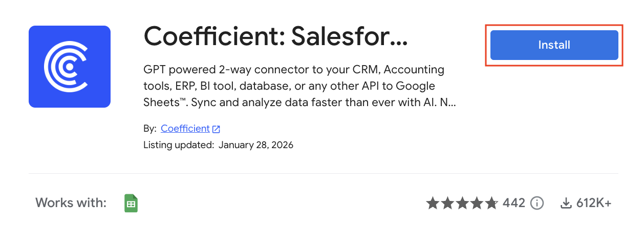Click the "Works with:" label
Image resolution: width=644 pixels, height=244 pixels.
pos(71,203)
